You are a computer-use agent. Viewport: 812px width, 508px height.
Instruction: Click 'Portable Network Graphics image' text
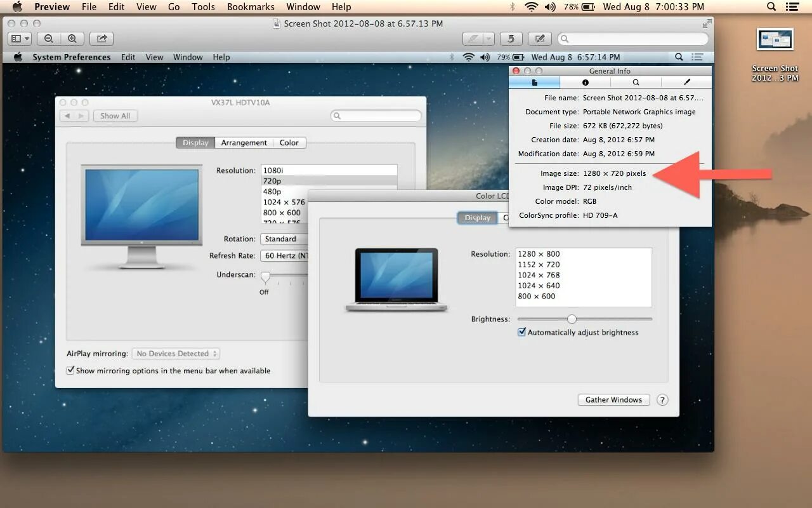[639, 112]
